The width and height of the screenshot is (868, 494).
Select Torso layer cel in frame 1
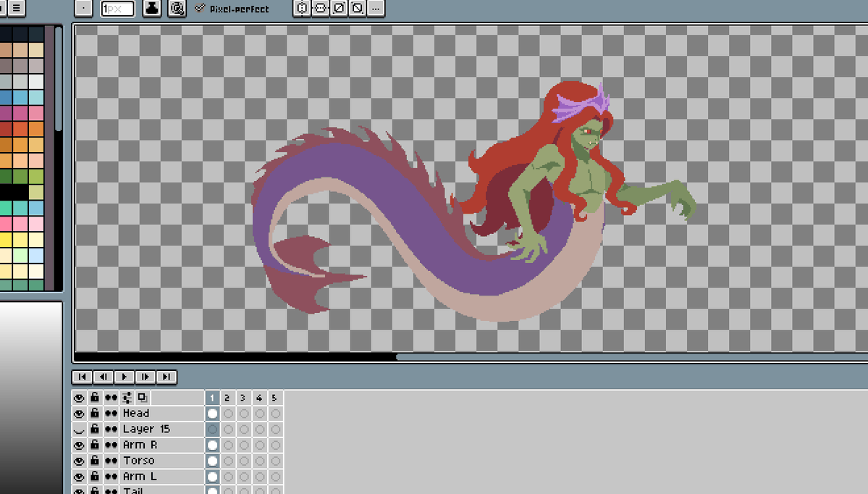coord(212,461)
